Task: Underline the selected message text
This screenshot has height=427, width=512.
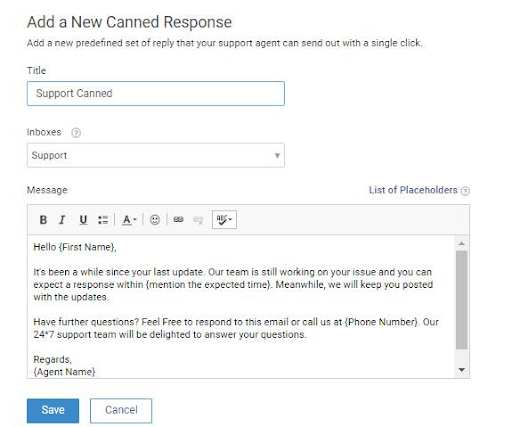Action: tap(83, 220)
